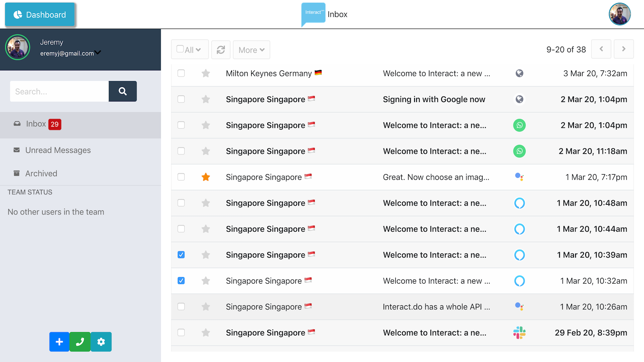Open user profile avatar at top right
This screenshot has height=362, width=644.
coord(620,14)
